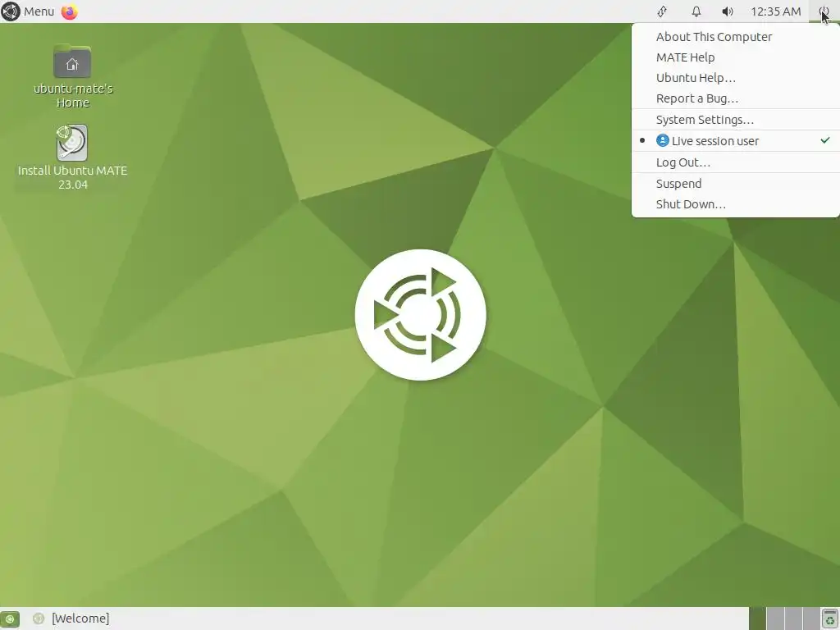This screenshot has width=840, height=630.
Task: Close the session menu via power icon
Action: (x=824, y=11)
